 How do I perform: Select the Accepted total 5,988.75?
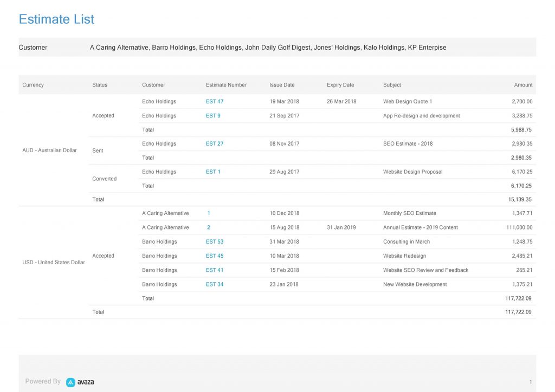click(x=521, y=130)
